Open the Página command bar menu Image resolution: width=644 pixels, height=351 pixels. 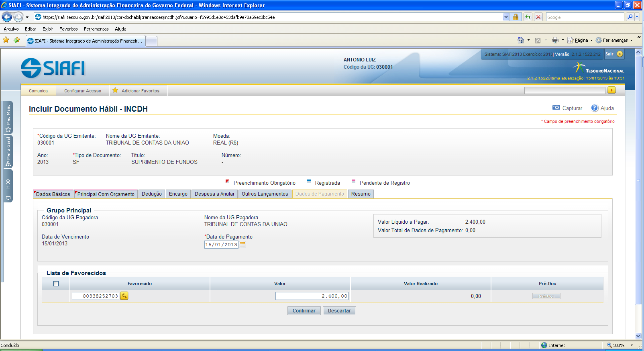tap(580, 40)
